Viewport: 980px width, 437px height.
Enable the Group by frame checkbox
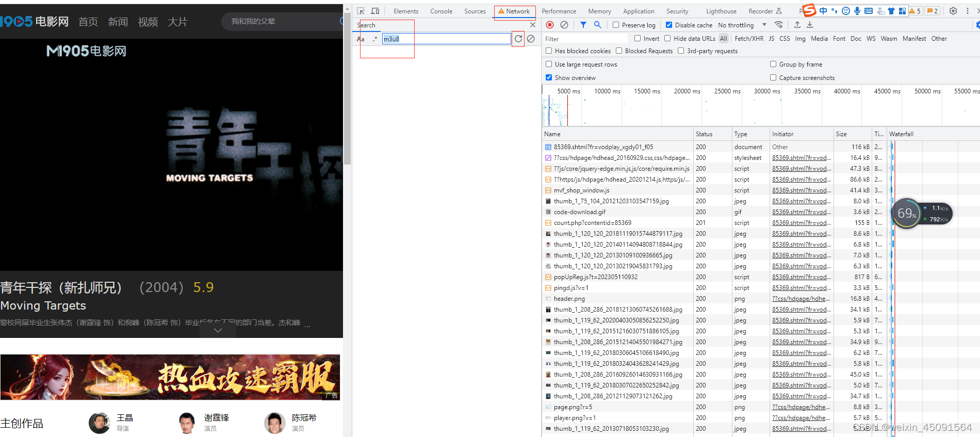point(773,64)
